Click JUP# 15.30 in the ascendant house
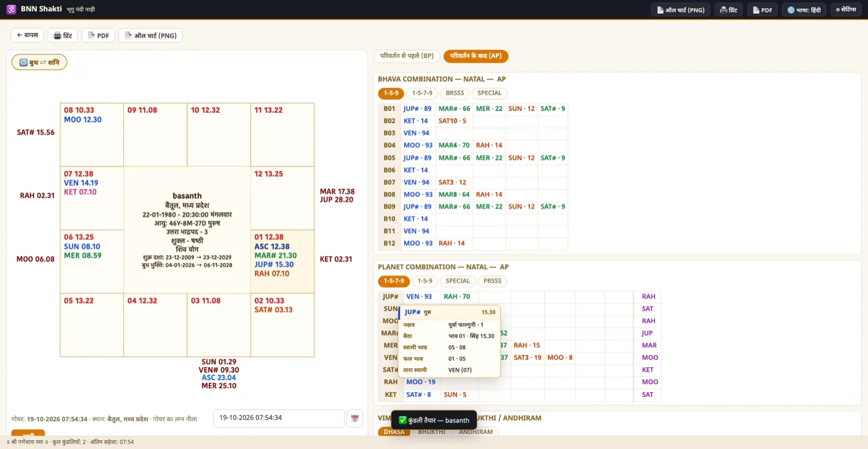 coord(274,264)
